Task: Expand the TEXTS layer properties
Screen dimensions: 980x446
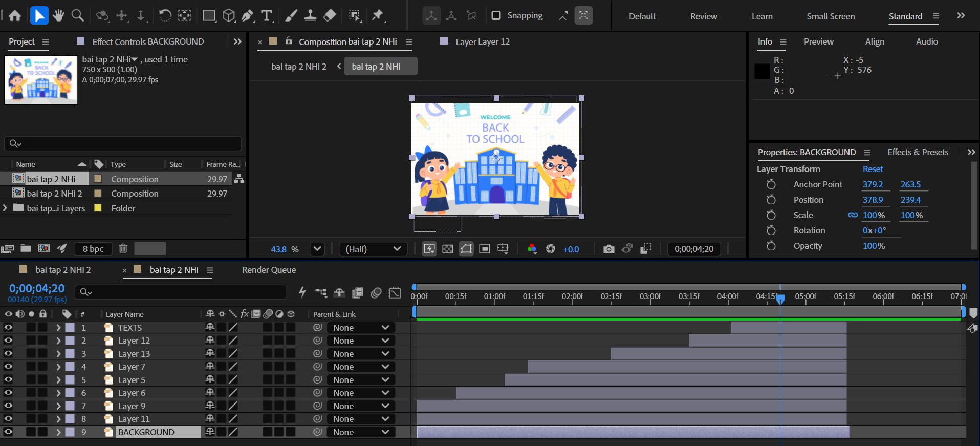Action: (x=58, y=327)
